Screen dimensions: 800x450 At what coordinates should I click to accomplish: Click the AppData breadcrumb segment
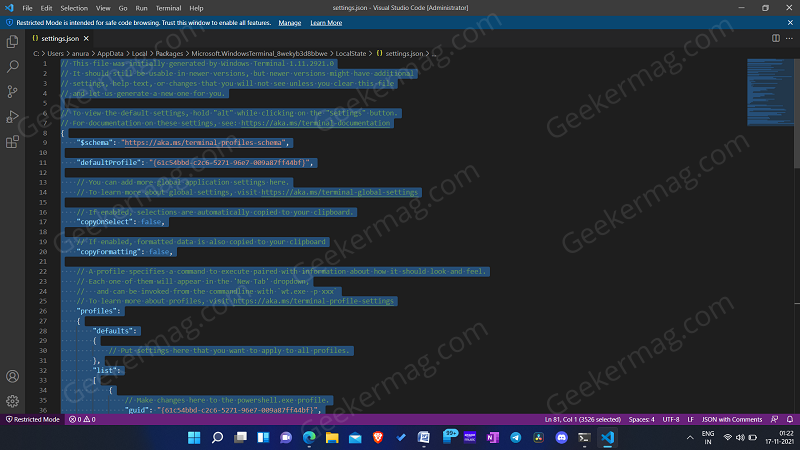tap(110, 53)
